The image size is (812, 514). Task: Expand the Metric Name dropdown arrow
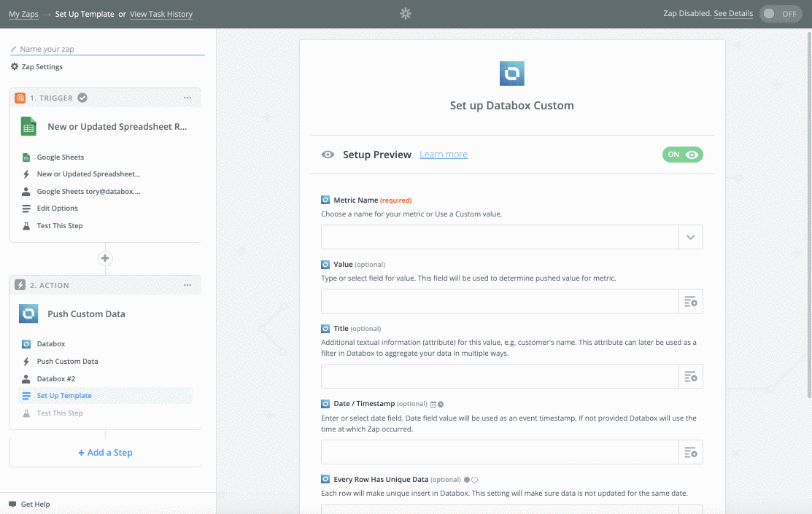pyautogui.click(x=691, y=237)
